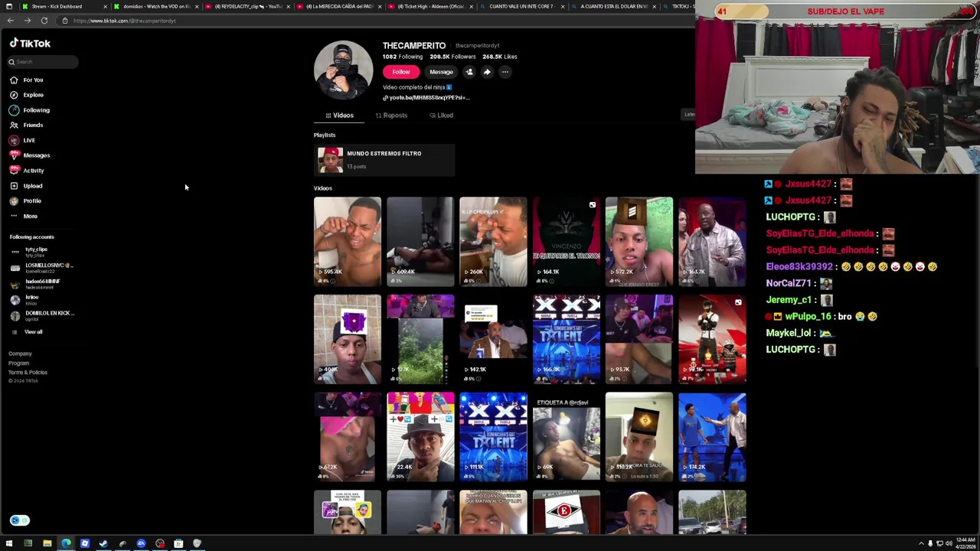Message THECAMPERITO

tap(441, 72)
